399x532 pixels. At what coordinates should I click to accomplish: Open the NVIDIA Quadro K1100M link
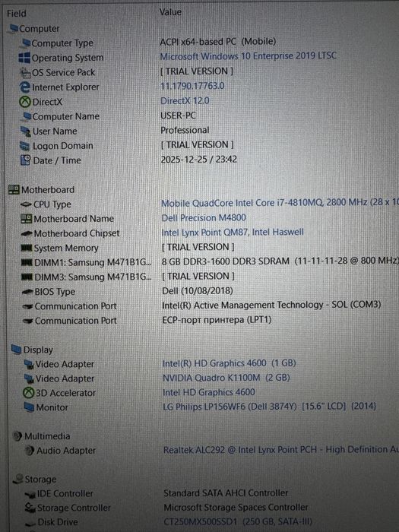tap(226, 378)
